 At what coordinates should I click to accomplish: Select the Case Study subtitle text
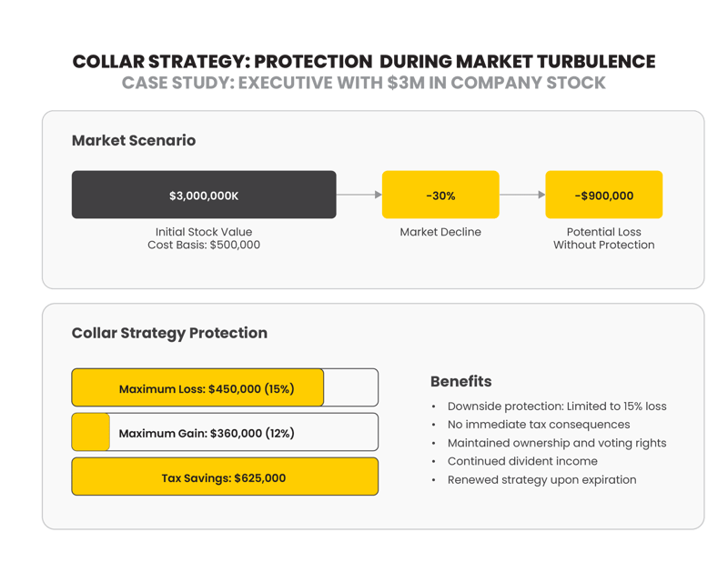[364, 83]
